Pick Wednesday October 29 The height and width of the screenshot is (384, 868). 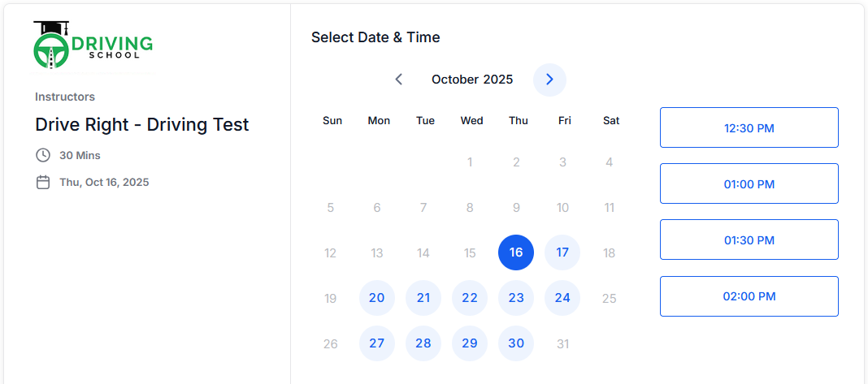(x=470, y=343)
